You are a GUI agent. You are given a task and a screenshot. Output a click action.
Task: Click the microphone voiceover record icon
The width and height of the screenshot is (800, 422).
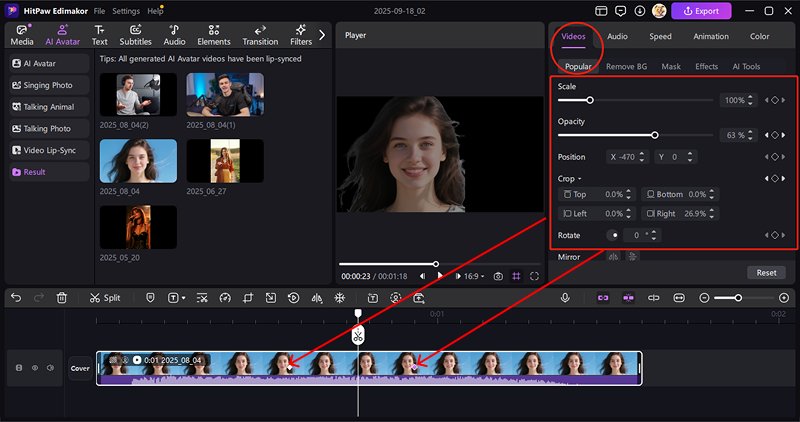565,298
